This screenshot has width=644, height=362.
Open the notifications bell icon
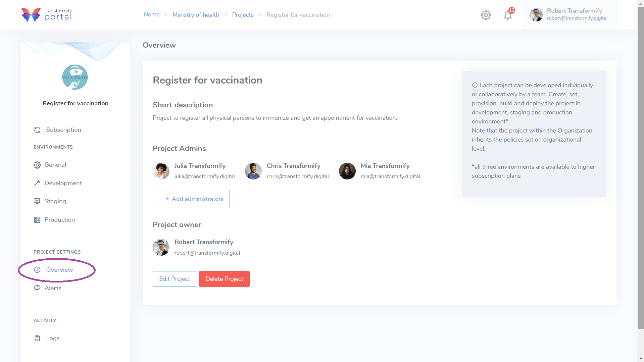[x=508, y=15]
